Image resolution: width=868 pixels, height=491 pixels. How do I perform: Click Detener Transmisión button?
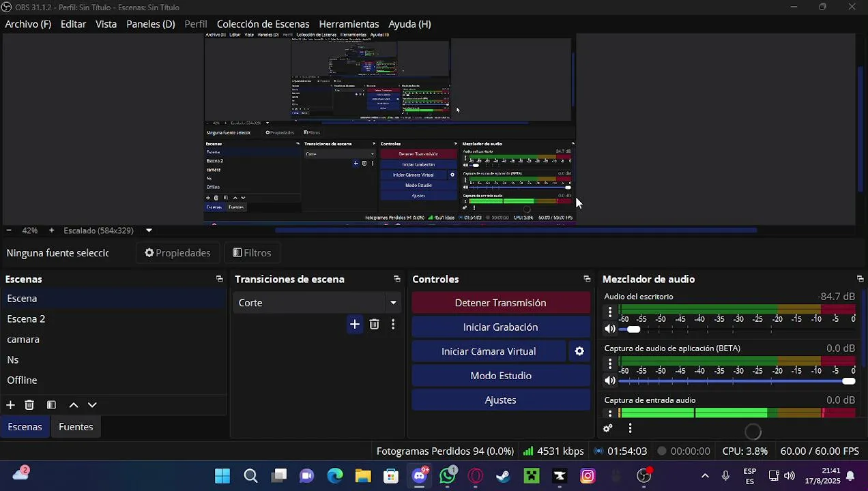click(x=501, y=303)
